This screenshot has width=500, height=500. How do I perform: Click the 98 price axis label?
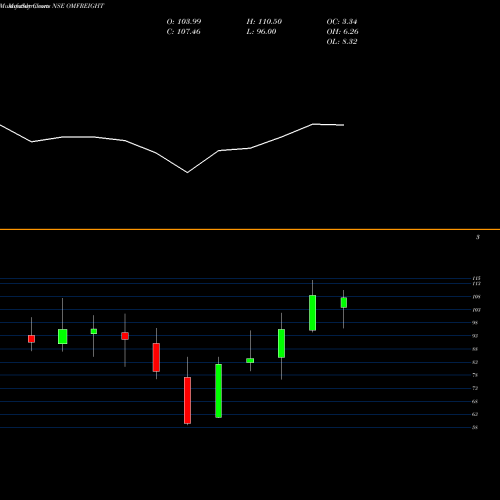[x=475, y=323]
